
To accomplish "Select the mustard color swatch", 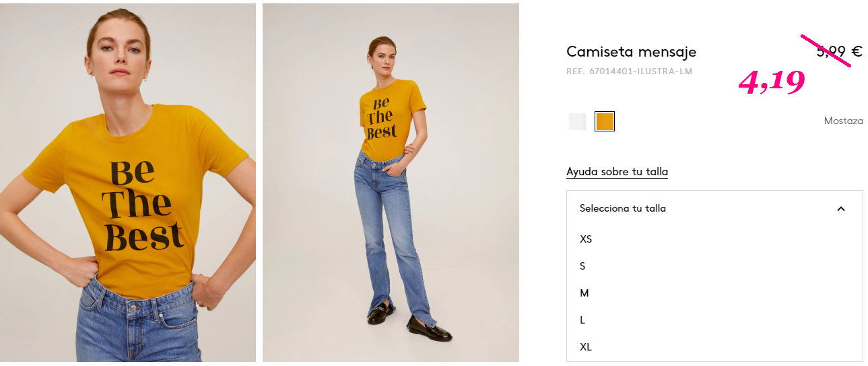I will click(x=605, y=121).
